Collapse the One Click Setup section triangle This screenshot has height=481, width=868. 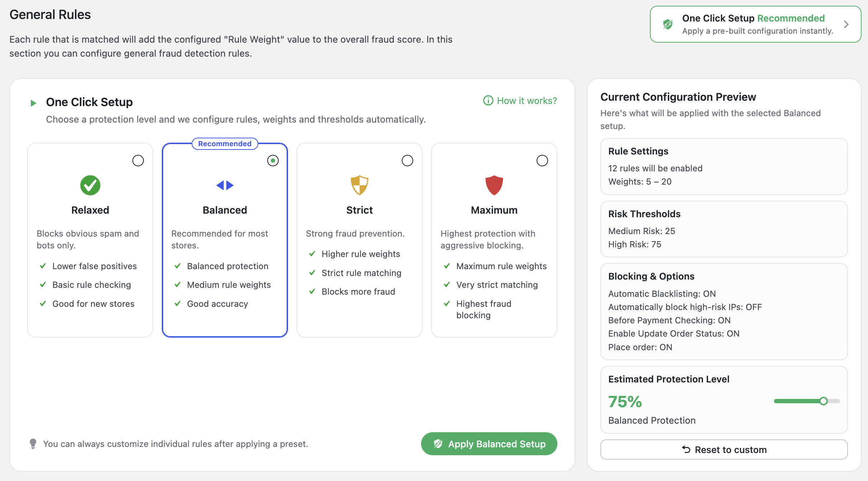point(33,103)
